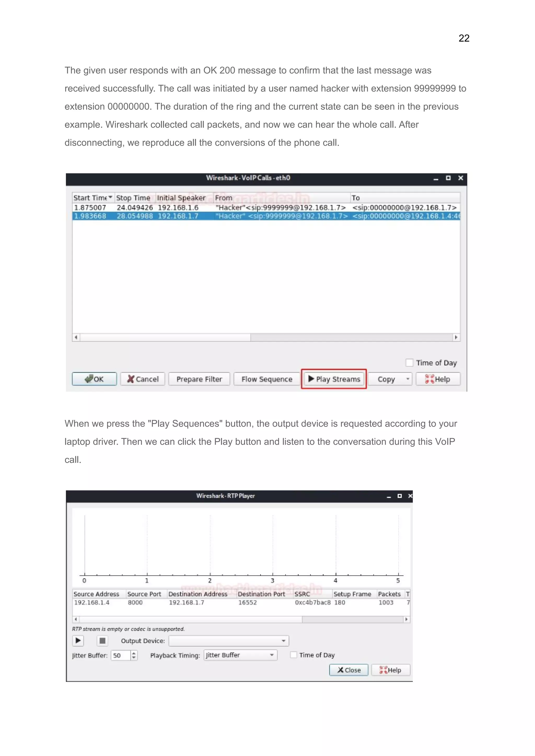Click left arrow of RTP Player scrollbar
535x756 pixels.
(76, 619)
